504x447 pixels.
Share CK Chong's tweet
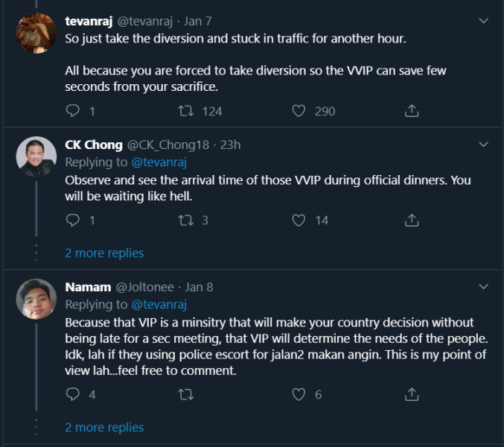click(411, 221)
